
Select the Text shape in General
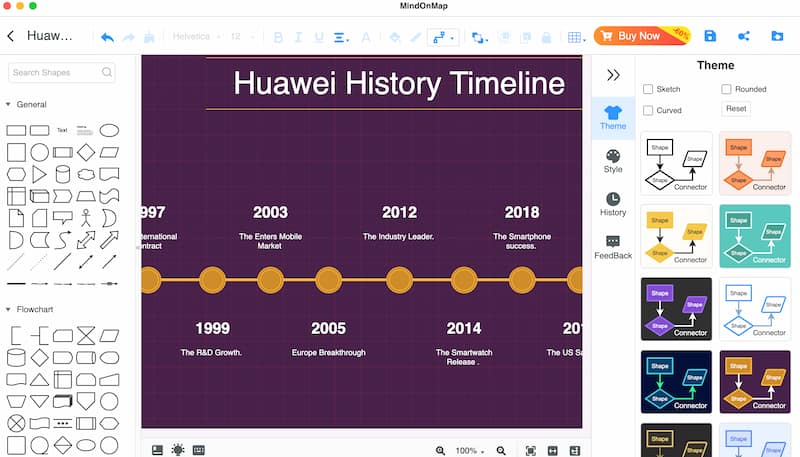[62, 131]
